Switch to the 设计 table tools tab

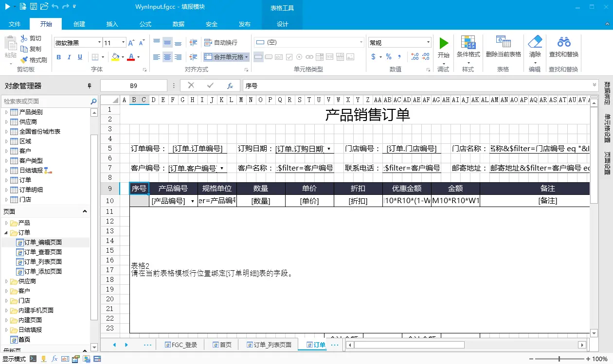(x=283, y=24)
